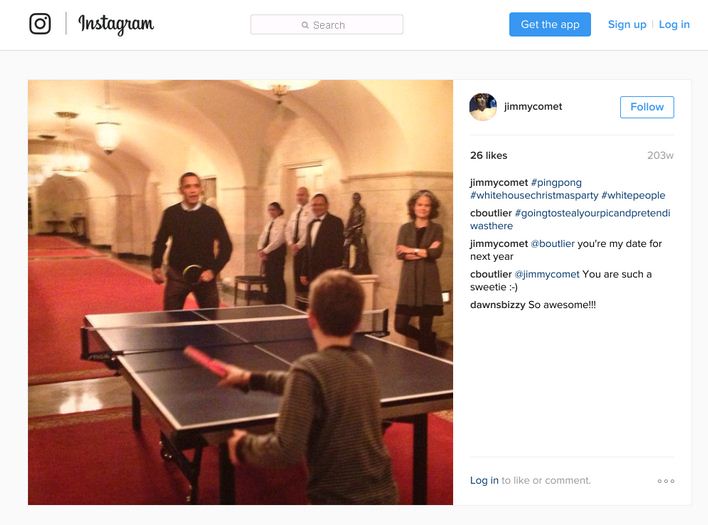Open the @boutlier mention link
Screen dimensions: 708x525
552,244
